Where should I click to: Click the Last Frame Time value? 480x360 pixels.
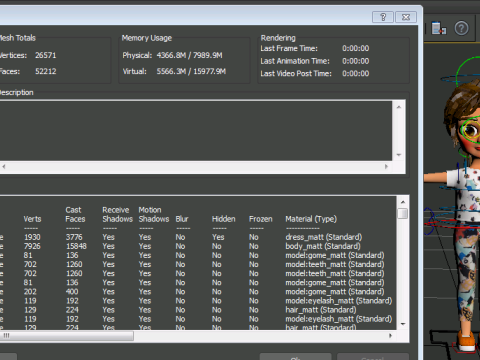click(356, 48)
